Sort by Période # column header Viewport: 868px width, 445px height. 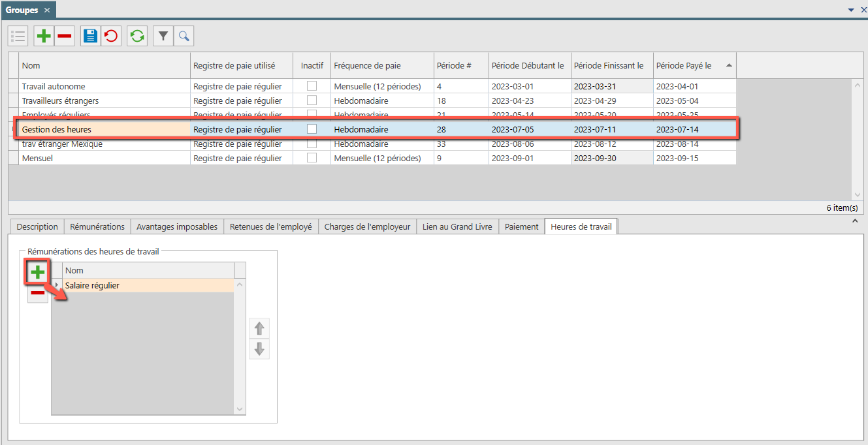(461, 65)
